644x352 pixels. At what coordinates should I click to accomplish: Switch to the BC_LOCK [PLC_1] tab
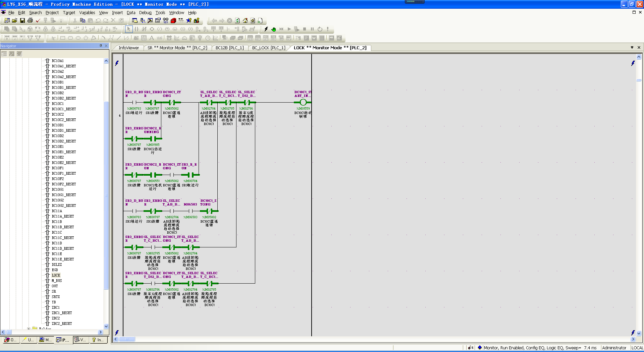268,48
